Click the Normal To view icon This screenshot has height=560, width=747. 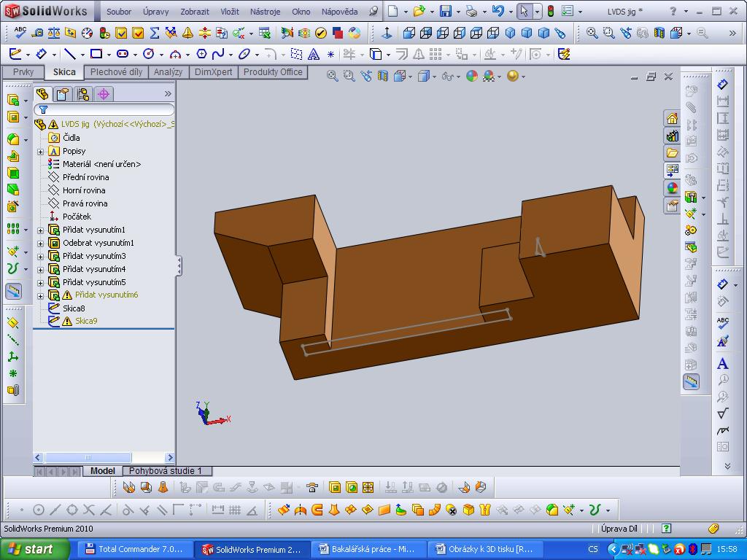387,32
